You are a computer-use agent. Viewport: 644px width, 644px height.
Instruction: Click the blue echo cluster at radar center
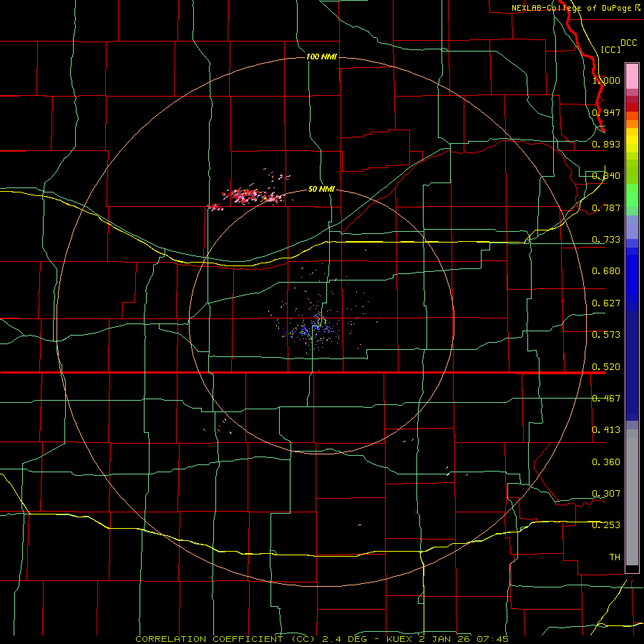[x=311, y=326]
